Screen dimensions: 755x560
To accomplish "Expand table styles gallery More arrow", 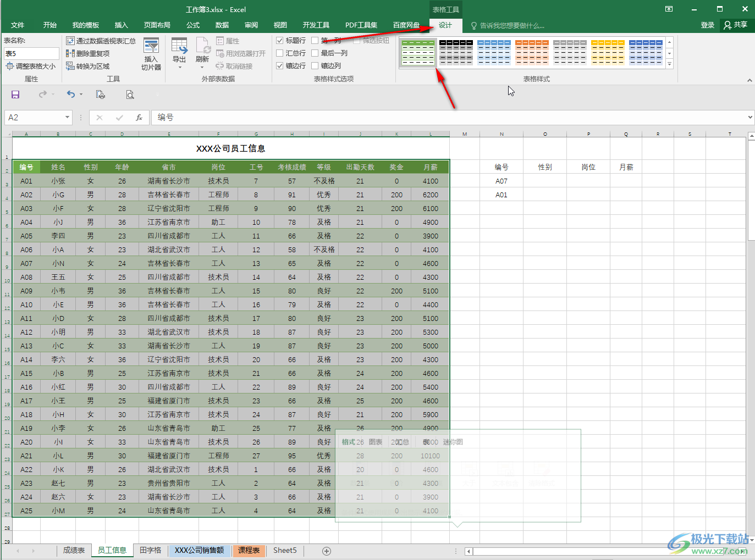I will pyautogui.click(x=669, y=64).
